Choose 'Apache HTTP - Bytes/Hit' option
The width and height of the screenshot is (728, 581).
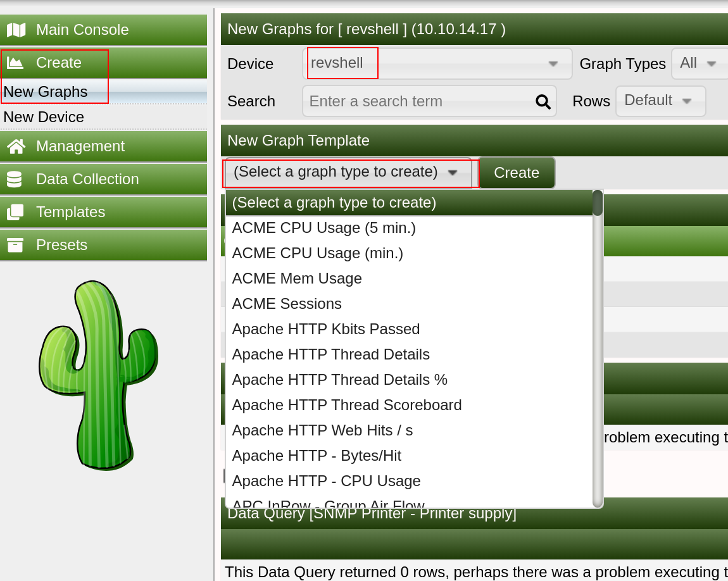[x=409, y=456]
